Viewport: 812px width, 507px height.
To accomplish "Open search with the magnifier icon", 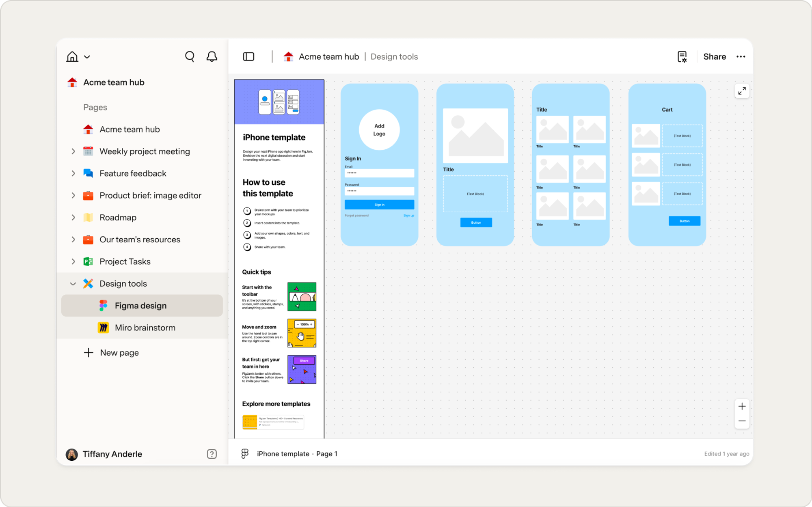I will (x=190, y=56).
